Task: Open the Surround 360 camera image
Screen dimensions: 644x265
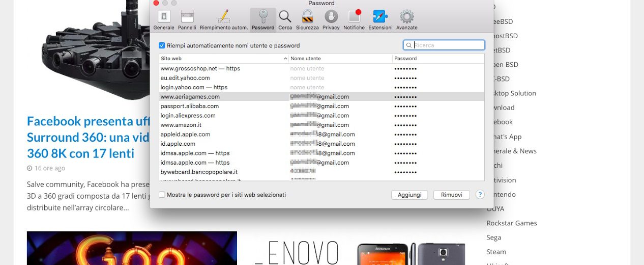Action: tap(97, 51)
